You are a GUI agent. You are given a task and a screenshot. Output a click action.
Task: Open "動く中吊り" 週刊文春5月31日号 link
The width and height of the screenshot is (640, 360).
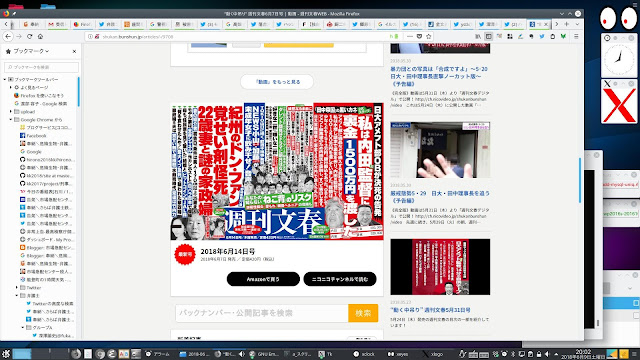[431, 310]
